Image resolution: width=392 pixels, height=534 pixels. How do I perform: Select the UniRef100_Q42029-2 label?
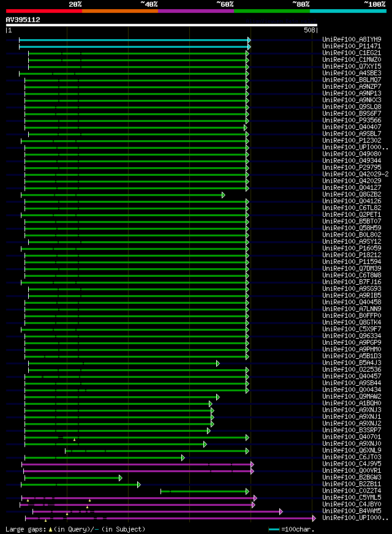pos(355,175)
